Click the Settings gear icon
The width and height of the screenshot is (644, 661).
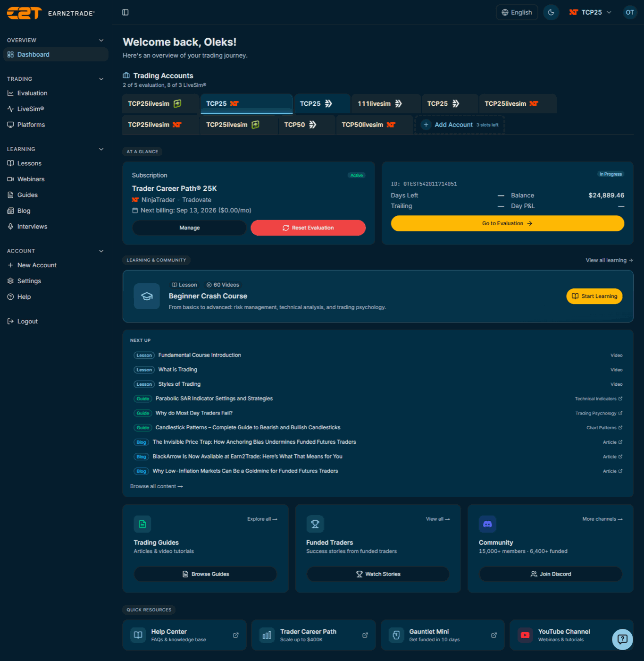click(x=10, y=281)
